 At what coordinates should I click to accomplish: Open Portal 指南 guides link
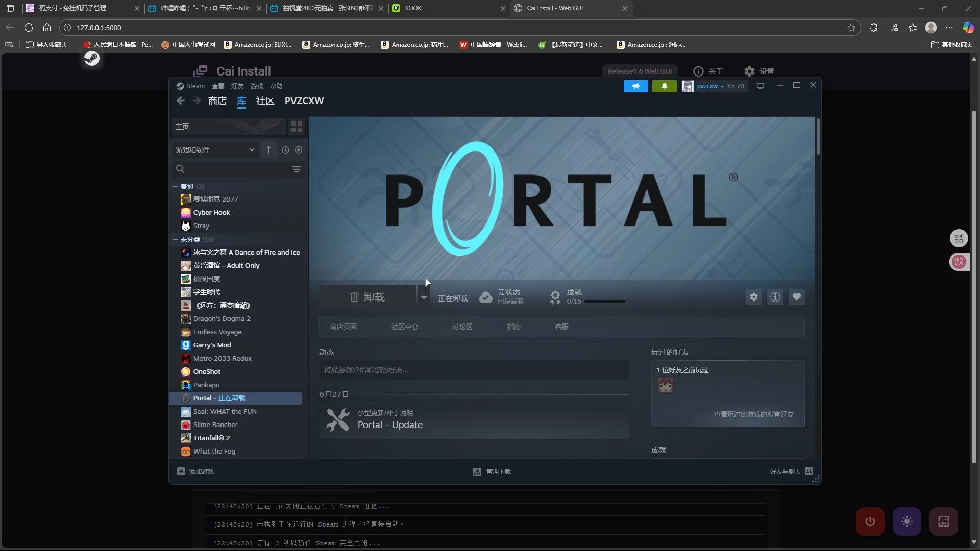514,327
